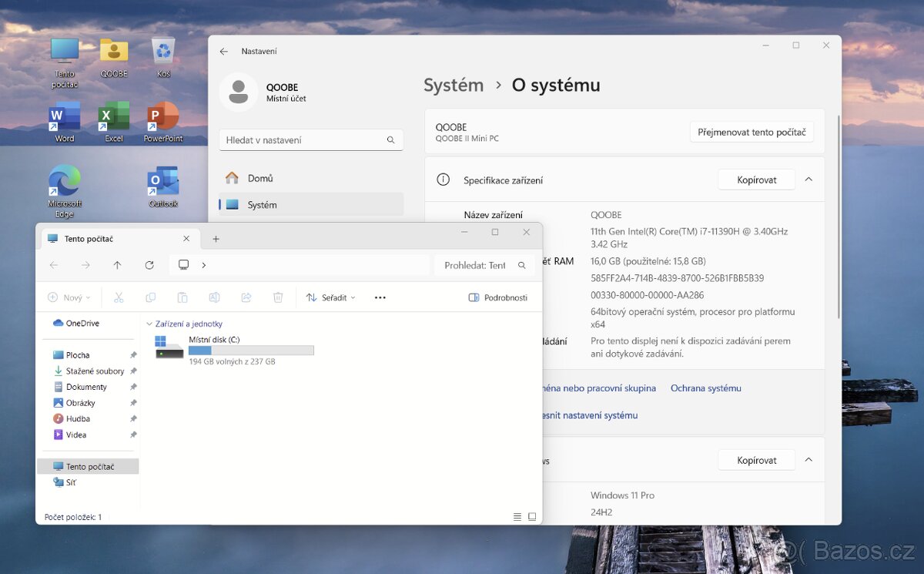
Task: Collapse the section above Windows 11 Pro
Action: 808,460
